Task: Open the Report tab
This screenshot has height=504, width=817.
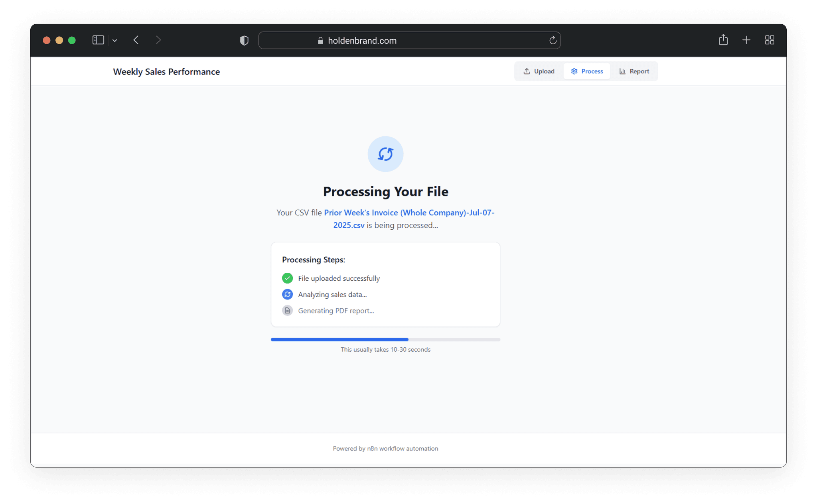Action: click(634, 71)
